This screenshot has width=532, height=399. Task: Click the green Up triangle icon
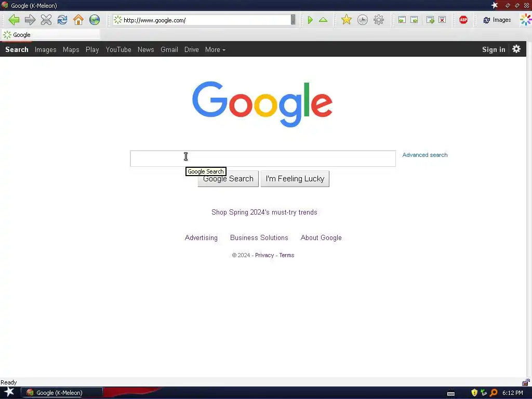point(323,20)
